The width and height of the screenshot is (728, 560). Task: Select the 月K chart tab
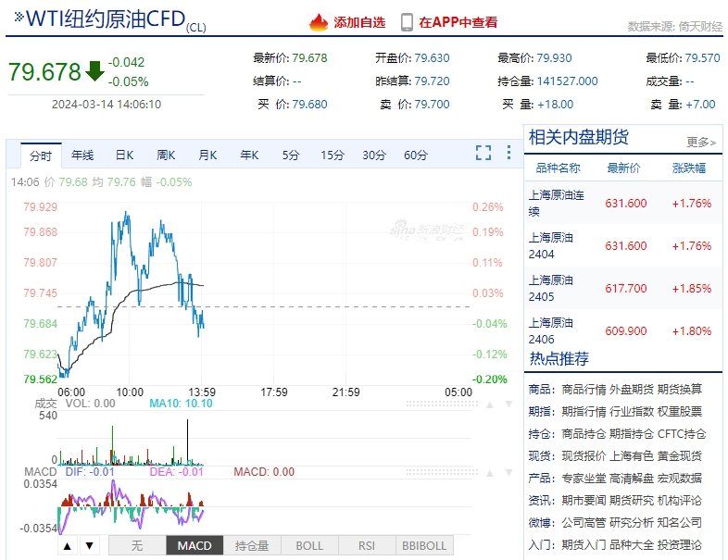click(207, 155)
